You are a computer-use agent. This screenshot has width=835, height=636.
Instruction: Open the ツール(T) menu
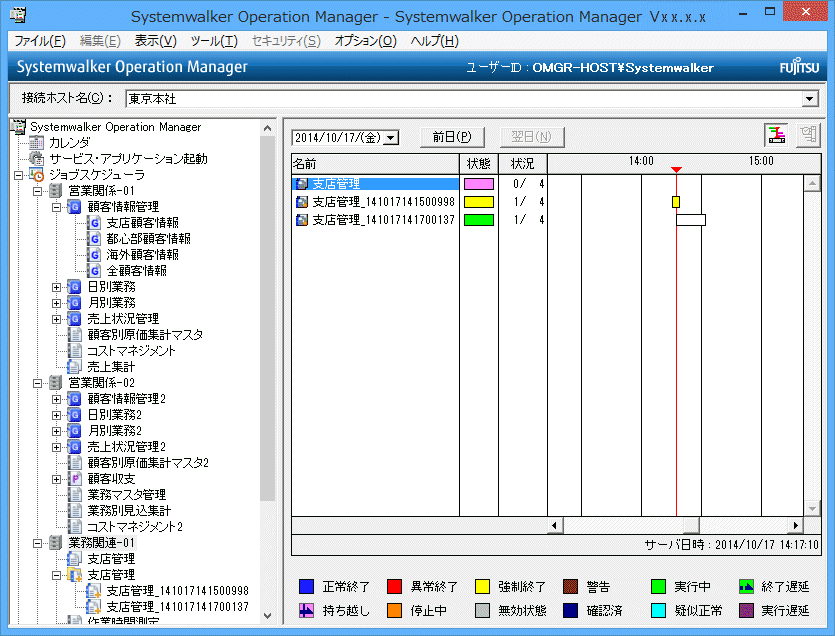click(x=214, y=41)
